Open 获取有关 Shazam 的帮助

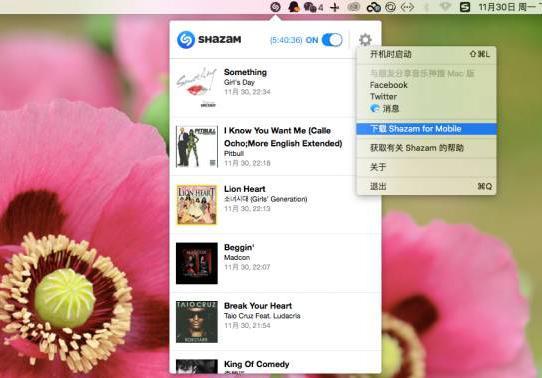click(x=426, y=148)
